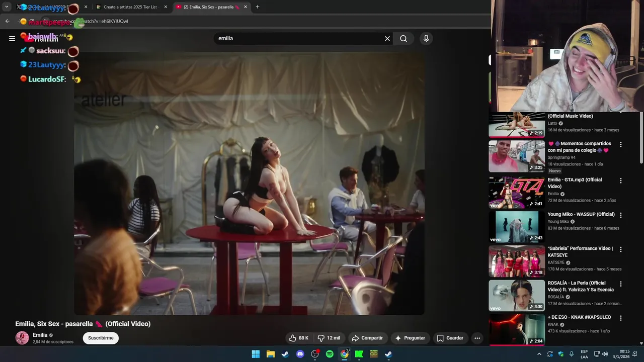Viewport: 644px width, 362px height.
Task: Open 'Momentos compartidos con mi pana' video
Action: coord(517,156)
